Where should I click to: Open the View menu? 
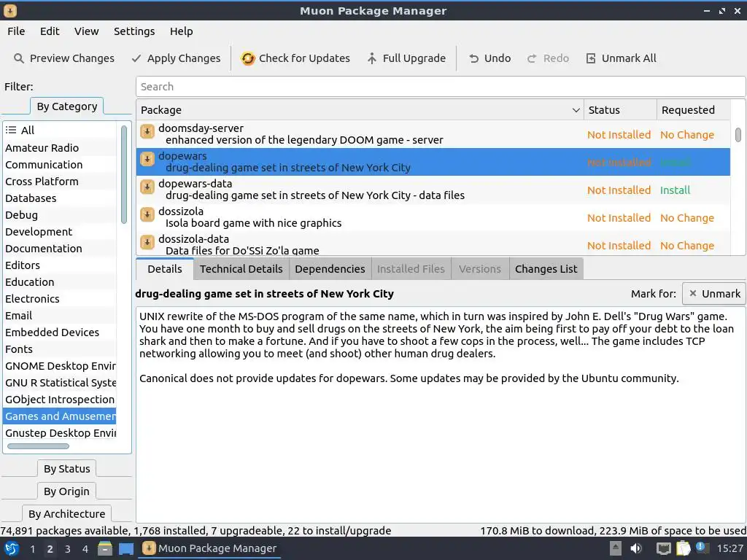pos(86,31)
